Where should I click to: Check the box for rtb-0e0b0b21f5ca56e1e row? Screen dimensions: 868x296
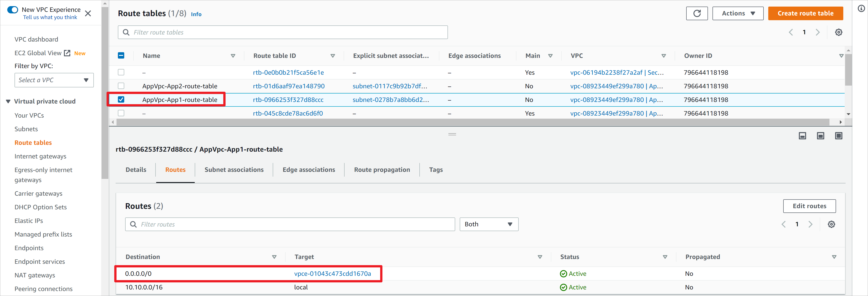click(121, 72)
